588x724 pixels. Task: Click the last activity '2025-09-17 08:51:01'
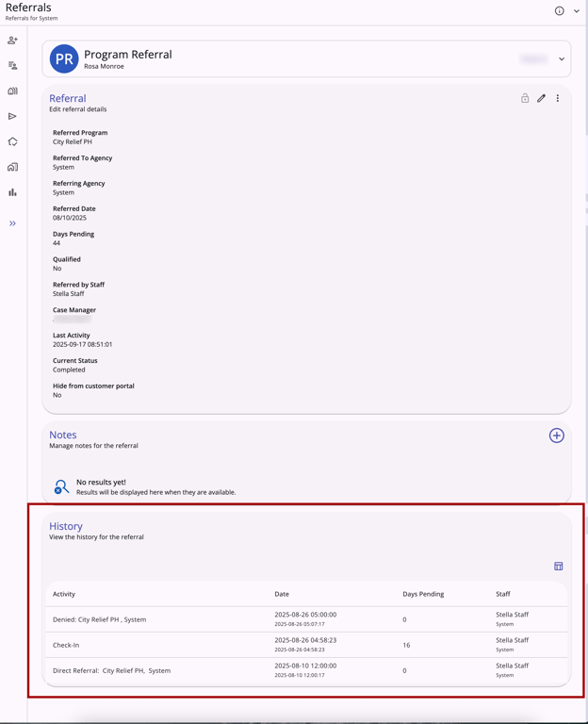[82, 344]
